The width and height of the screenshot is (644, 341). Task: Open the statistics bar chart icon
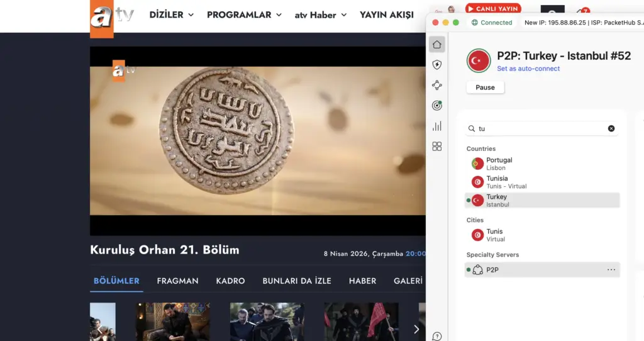437,126
